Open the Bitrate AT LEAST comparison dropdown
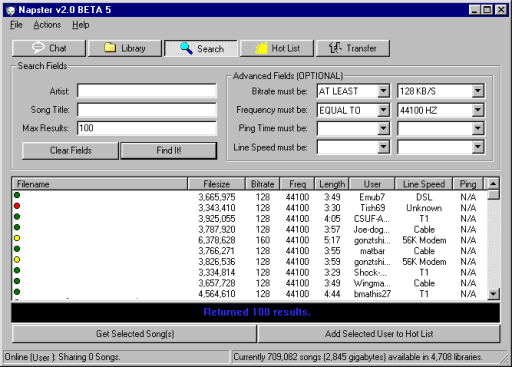Screen dimensions: 512x367 383,91
